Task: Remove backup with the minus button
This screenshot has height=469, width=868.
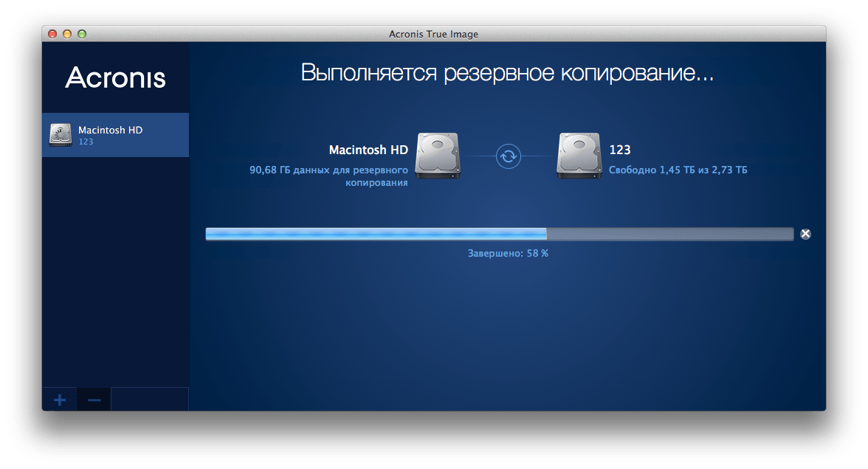Action: click(x=94, y=400)
